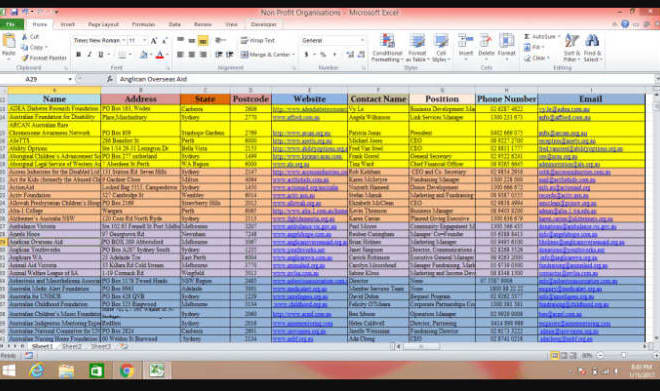The width and height of the screenshot is (660, 391).
Task: Select the Website header cell
Action: tap(309, 99)
